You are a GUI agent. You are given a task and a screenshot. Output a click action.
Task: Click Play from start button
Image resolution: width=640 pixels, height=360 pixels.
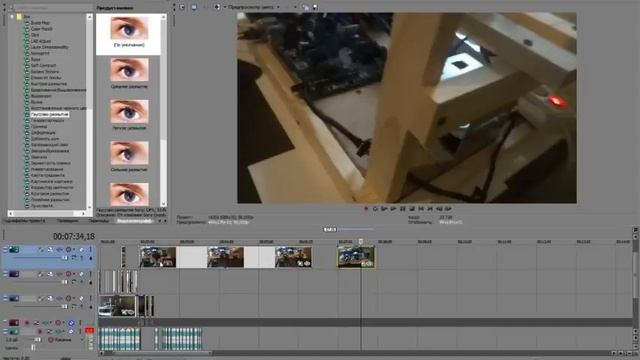[384, 209]
